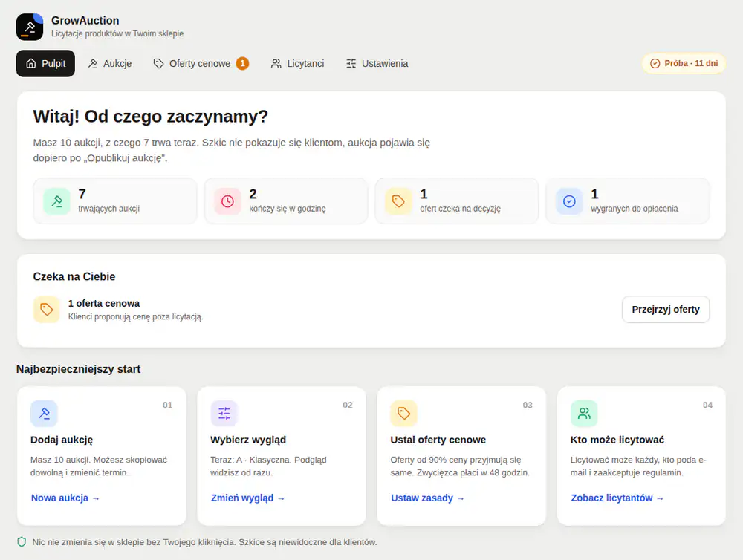The image size is (743, 560).
Task: Click the Przejrzyj oferty button
Action: (666, 310)
